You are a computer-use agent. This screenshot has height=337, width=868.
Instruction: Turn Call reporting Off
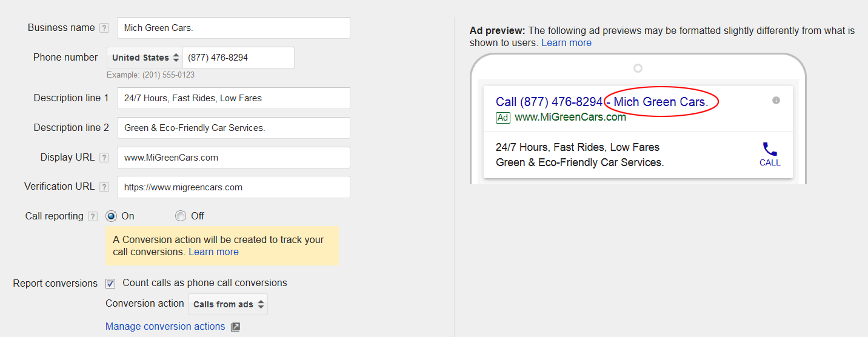[x=181, y=216]
